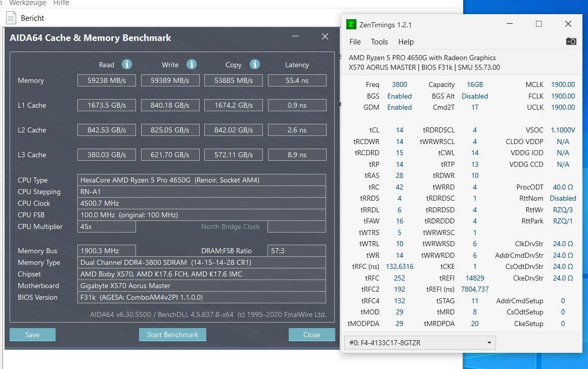
Task: Click the Save button in the benchmark window
Action: 32,335
